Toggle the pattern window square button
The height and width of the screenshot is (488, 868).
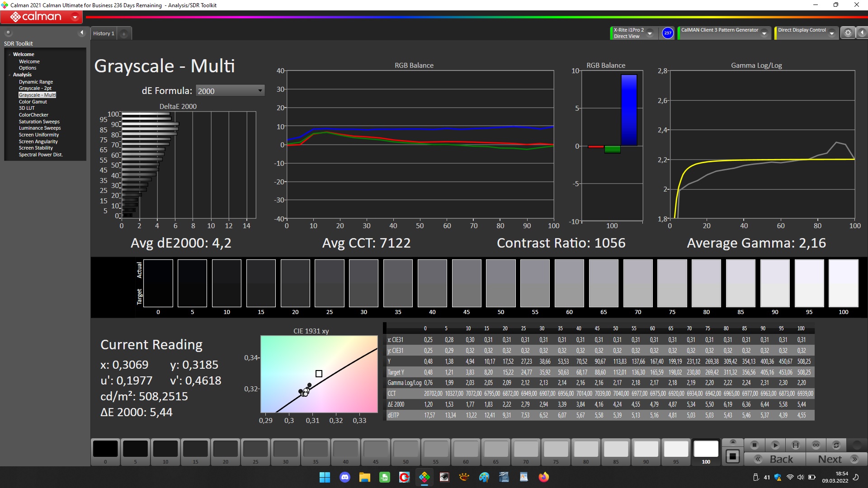[x=732, y=456]
